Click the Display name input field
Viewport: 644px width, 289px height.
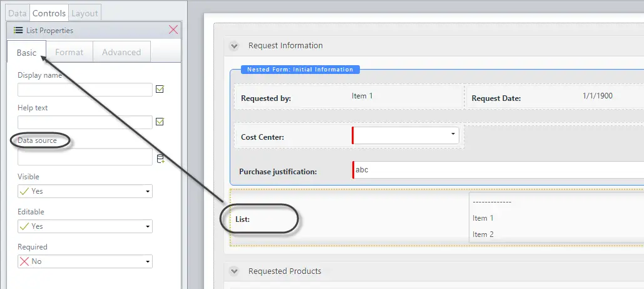click(85, 90)
